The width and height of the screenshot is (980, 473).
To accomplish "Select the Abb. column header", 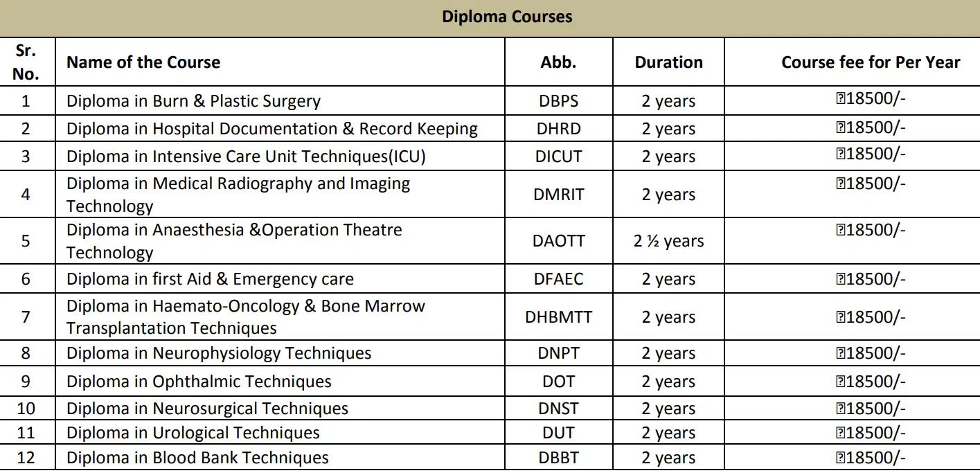I will (x=558, y=62).
